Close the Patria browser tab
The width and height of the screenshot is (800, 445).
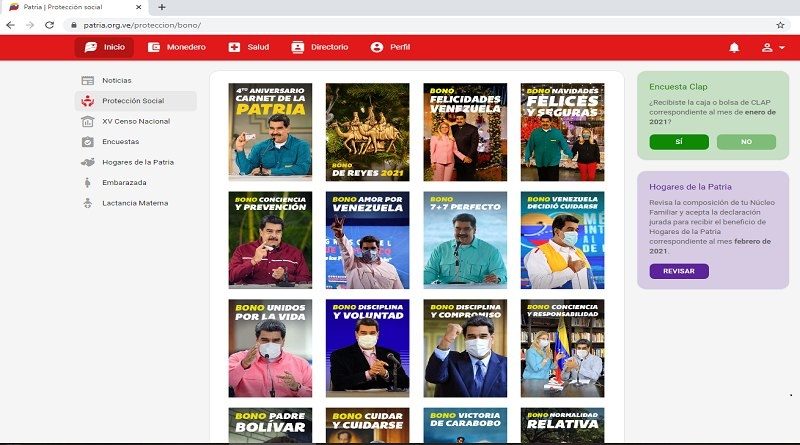tap(139, 7)
